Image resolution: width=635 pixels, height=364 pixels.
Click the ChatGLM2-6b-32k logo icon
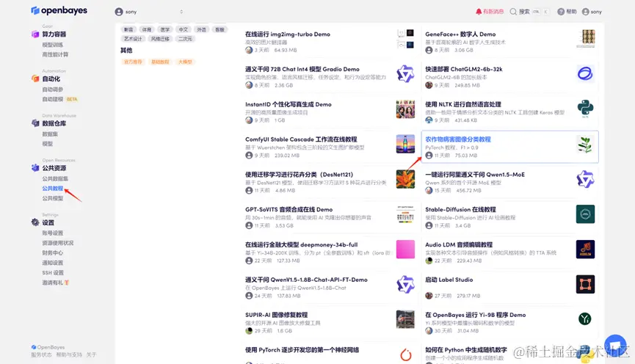click(586, 73)
